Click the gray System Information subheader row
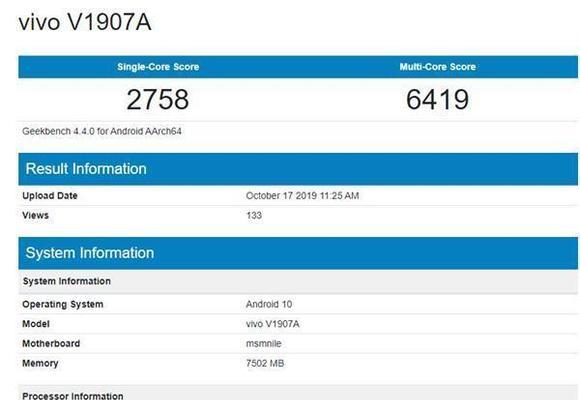Screen dimensions: 580x400 pyautogui.click(x=298, y=281)
